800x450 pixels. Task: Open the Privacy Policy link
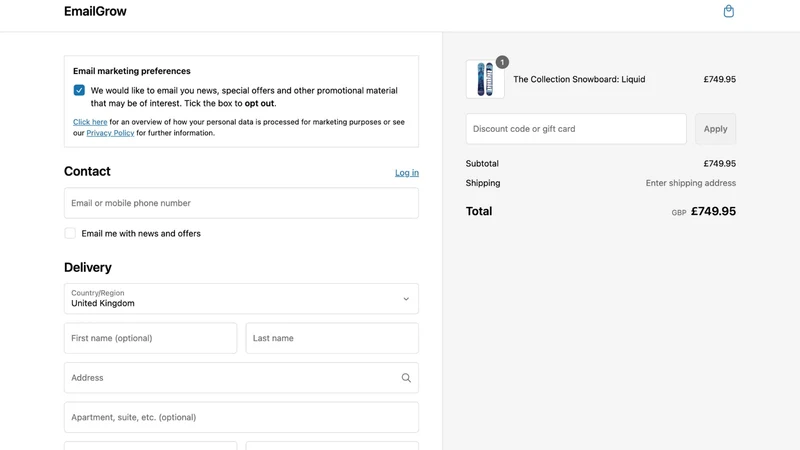110,133
